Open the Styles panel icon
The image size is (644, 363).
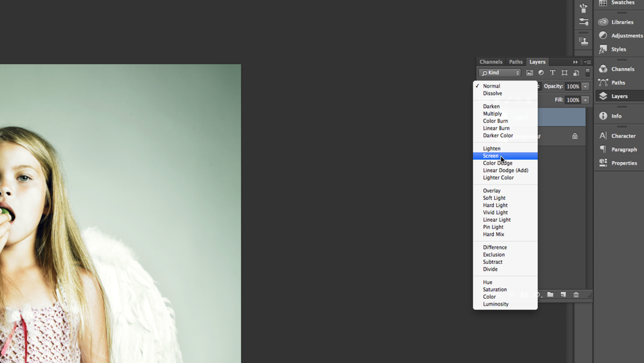[603, 50]
